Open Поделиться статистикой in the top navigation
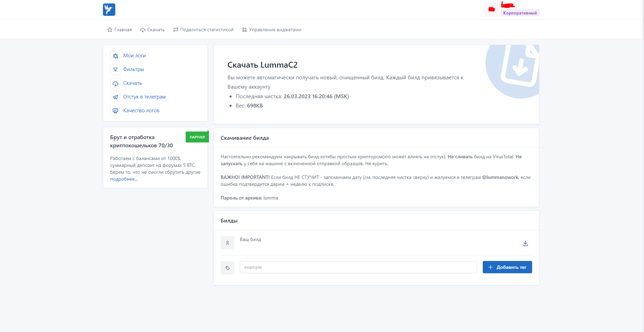This screenshot has width=644, height=332. coord(203,30)
